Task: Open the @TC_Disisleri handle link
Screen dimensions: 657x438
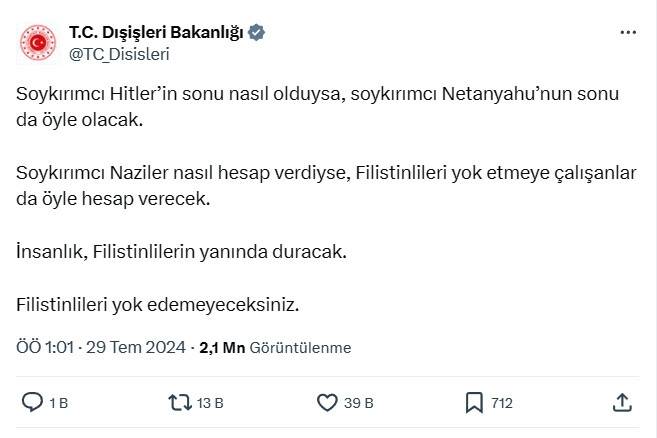Action: click(119, 54)
